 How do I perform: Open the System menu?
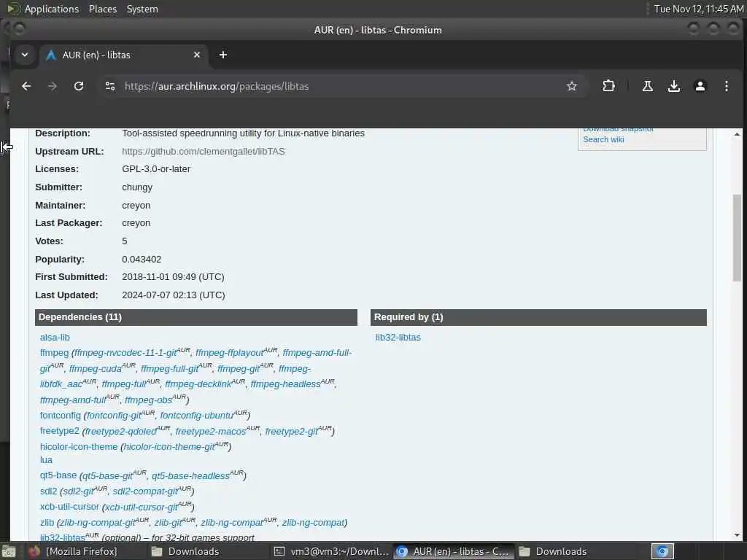(142, 9)
